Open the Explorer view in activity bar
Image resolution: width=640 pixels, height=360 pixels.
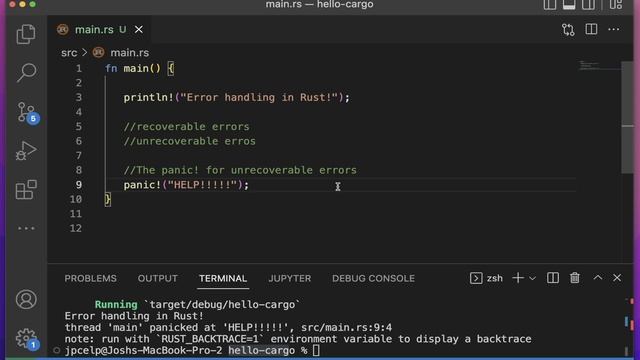[26, 34]
